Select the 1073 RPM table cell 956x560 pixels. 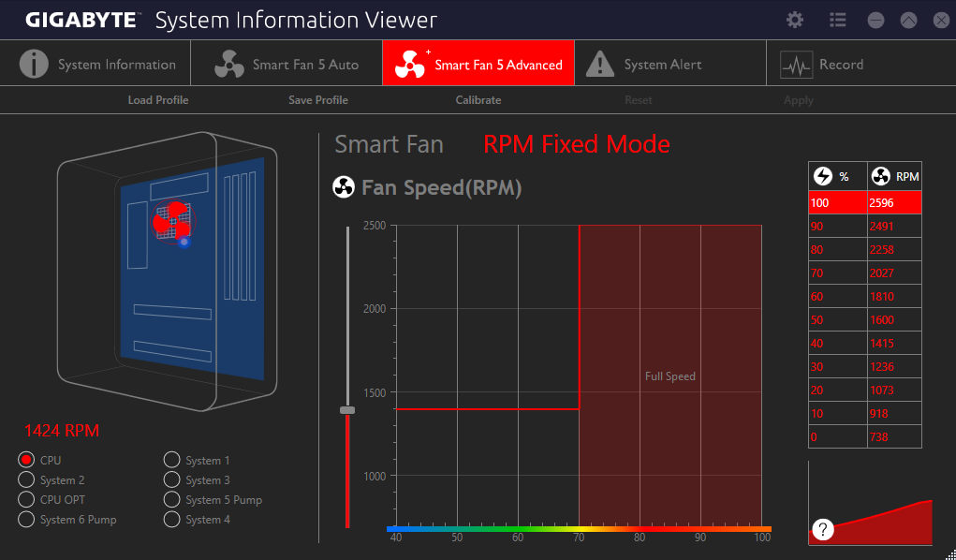pyautogui.click(x=894, y=390)
